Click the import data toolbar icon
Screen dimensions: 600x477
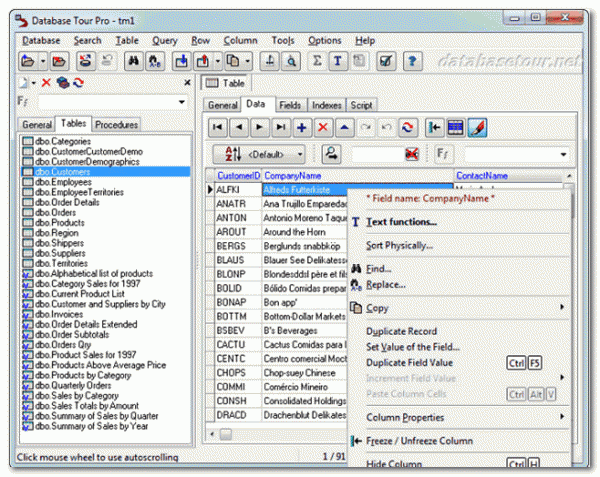click(181, 61)
